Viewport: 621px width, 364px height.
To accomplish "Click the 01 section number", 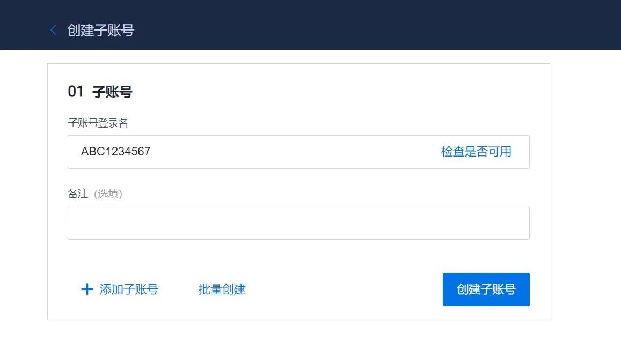I will point(75,92).
